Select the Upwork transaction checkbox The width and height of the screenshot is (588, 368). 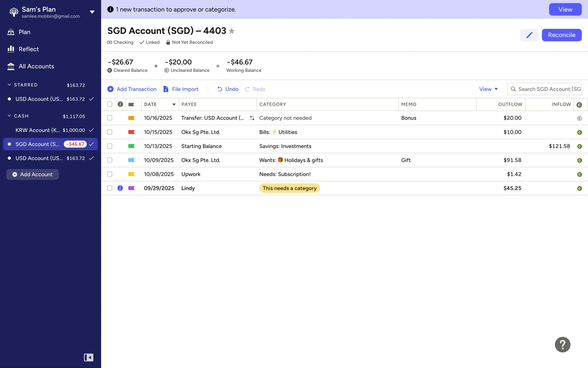[110, 174]
